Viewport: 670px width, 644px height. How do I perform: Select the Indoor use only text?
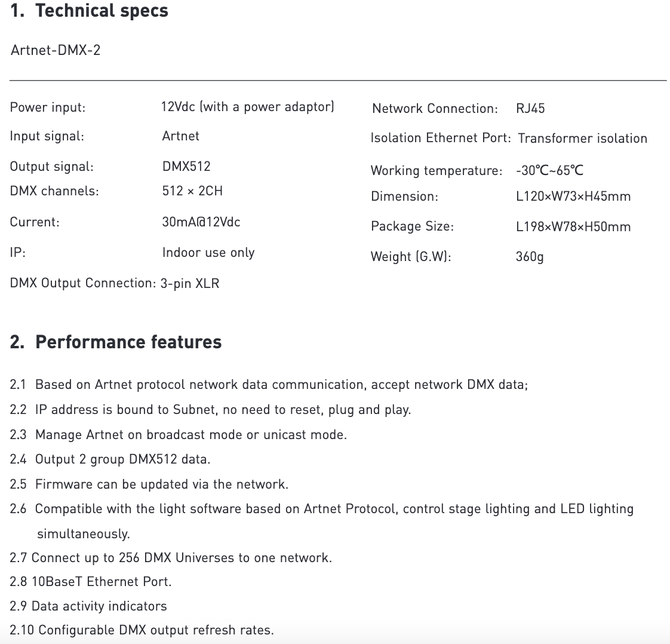click(x=208, y=253)
